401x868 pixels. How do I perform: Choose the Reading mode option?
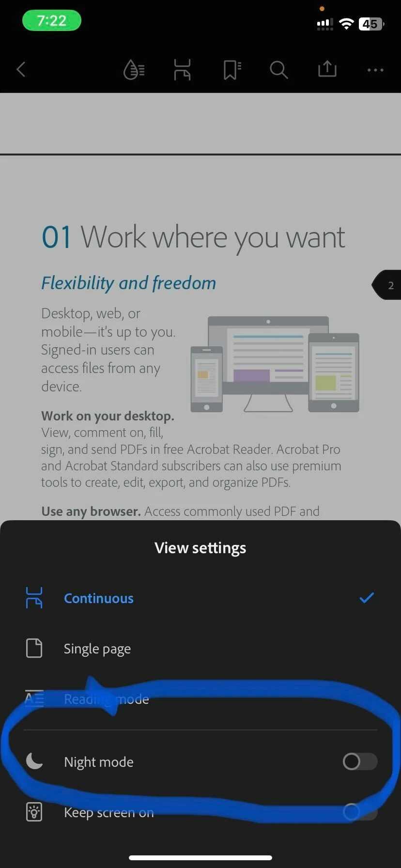200,699
